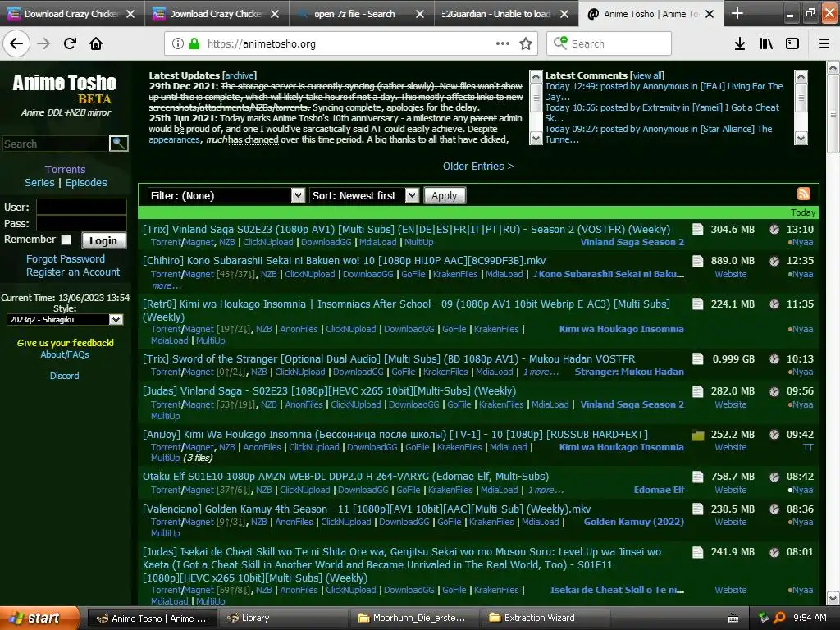Image resolution: width=840 pixels, height=630 pixels.
Task: Open the Windows start menu
Action: (39, 618)
